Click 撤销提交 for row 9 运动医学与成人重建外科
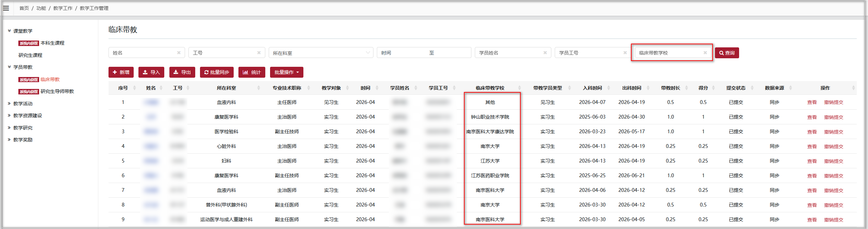Screen dimensions: 868x229 834,220
